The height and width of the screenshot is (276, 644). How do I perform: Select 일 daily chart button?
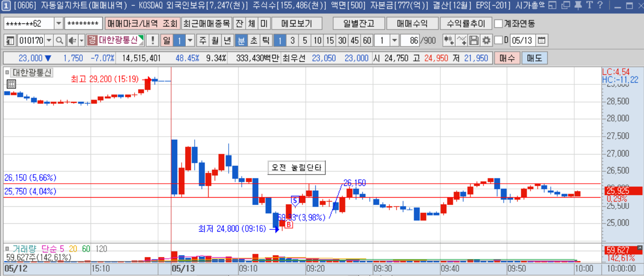(166, 41)
